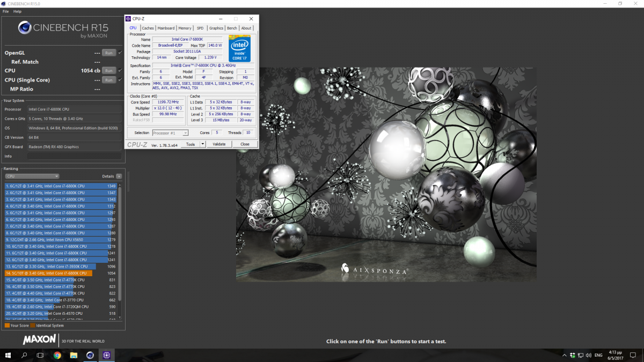
Task: Open the Processor #1 selection dropdown
Action: (170, 132)
